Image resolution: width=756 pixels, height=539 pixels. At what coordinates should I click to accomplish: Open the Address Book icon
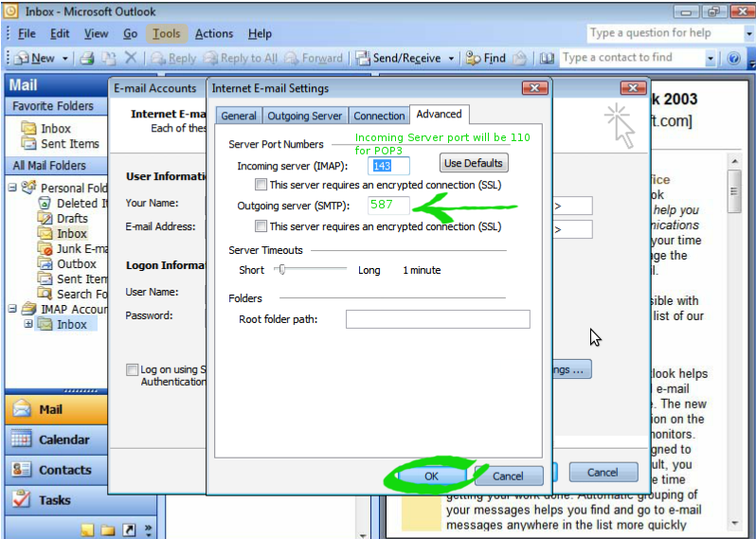tap(547, 59)
